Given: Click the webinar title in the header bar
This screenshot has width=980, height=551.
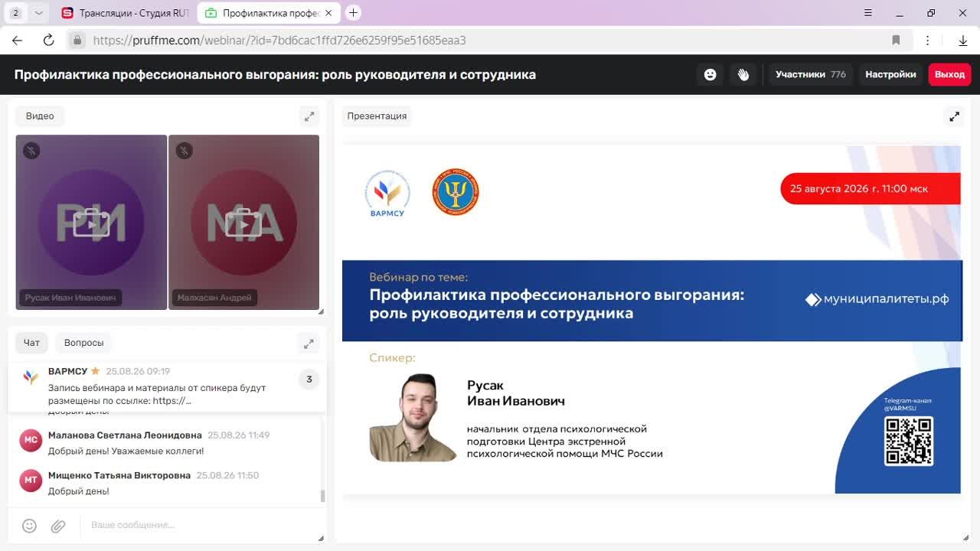Looking at the screenshot, I should point(275,74).
